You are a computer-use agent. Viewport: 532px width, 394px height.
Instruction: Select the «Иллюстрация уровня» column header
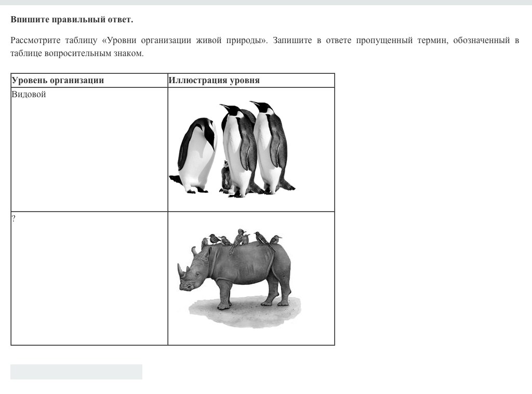214,81
